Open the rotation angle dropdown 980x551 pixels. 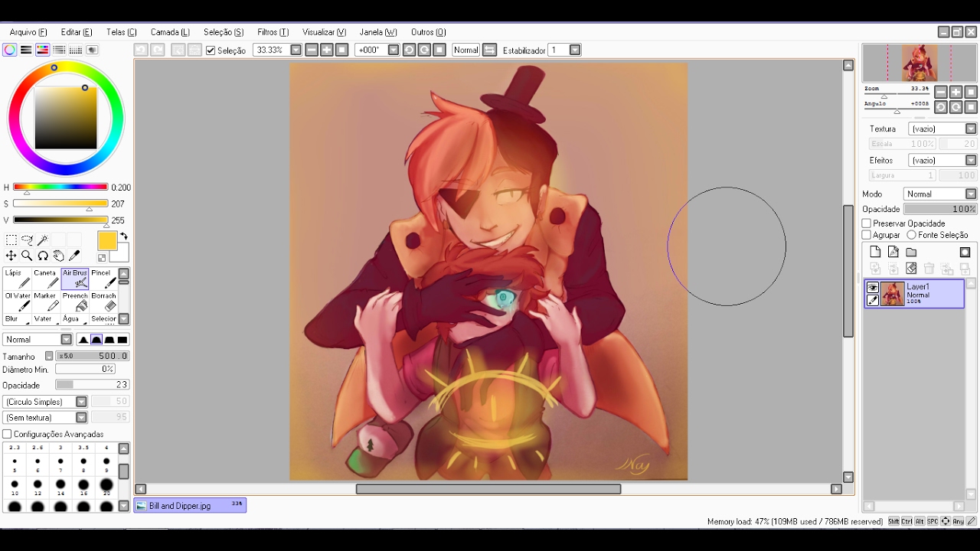pos(394,50)
